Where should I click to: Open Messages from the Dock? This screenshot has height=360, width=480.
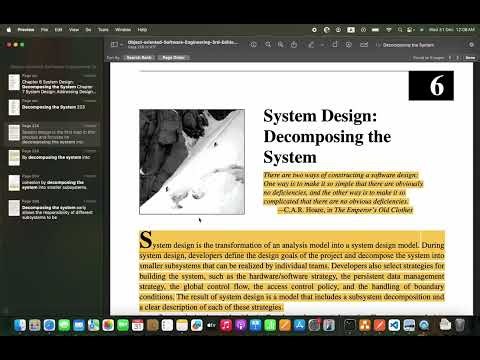pos(64,325)
